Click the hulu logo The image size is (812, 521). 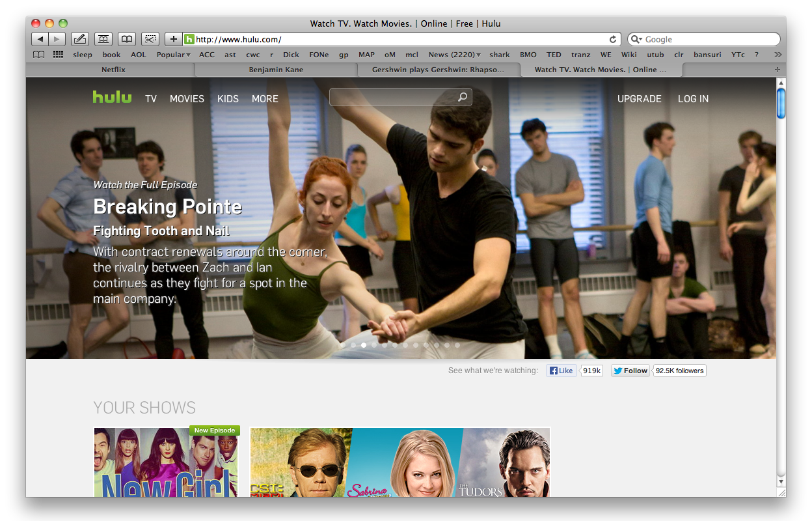[x=112, y=98]
